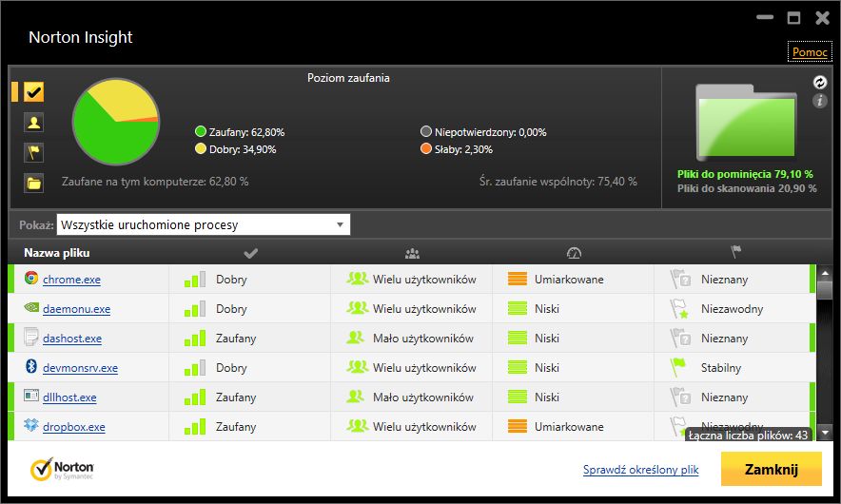Select the Dobry rating in devmonsrv.exe row
The height and width of the screenshot is (504, 841).
231,368
